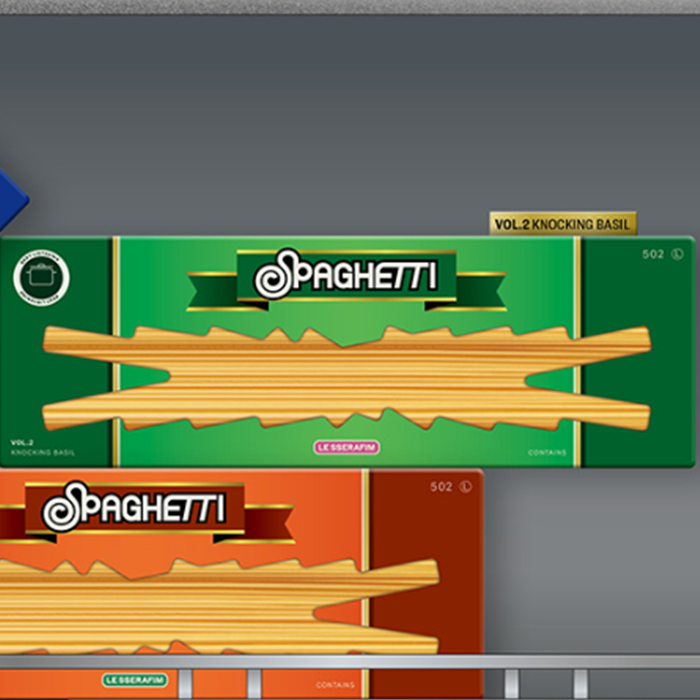Click the 502 number on orange box
This screenshot has height=700, width=700.
441,487
